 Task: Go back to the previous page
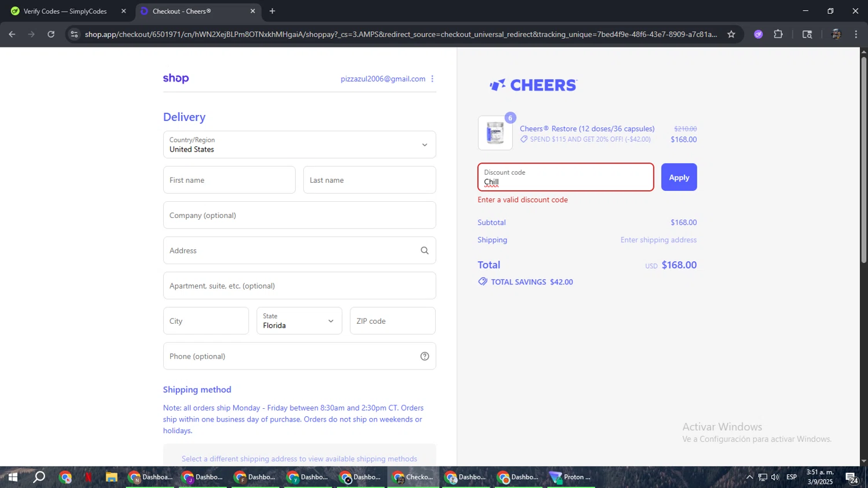point(12,34)
